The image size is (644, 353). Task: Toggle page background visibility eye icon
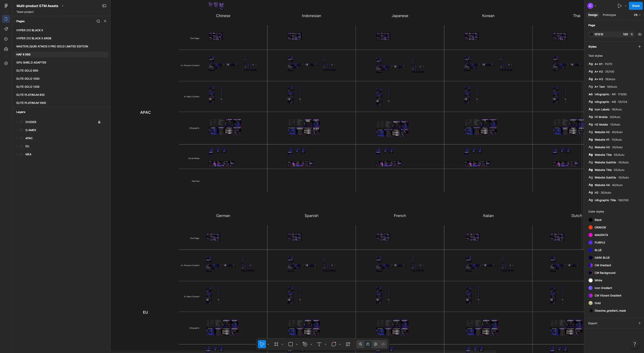pos(639,34)
